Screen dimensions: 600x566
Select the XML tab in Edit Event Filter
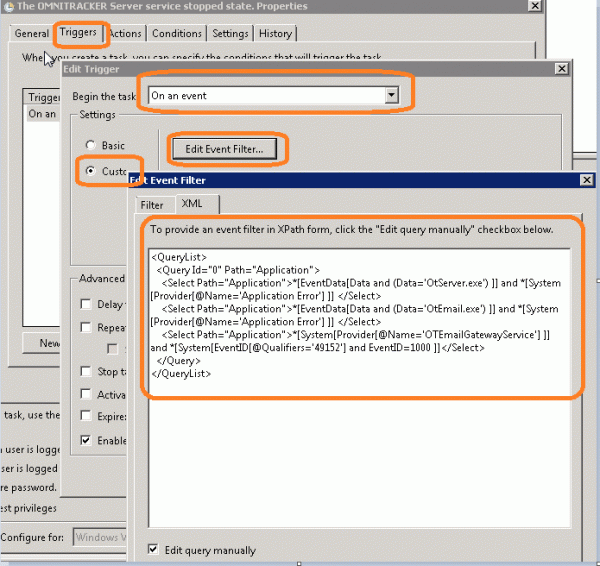click(x=192, y=204)
